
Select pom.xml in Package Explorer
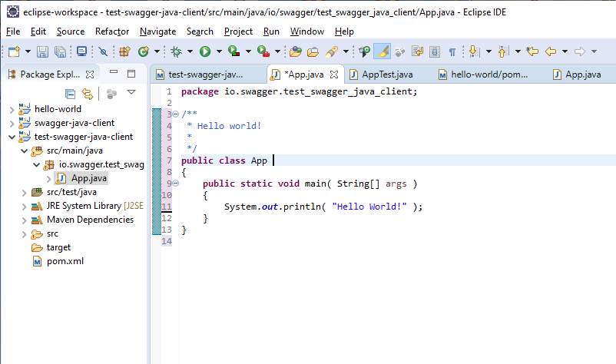pyautogui.click(x=65, y=261)
